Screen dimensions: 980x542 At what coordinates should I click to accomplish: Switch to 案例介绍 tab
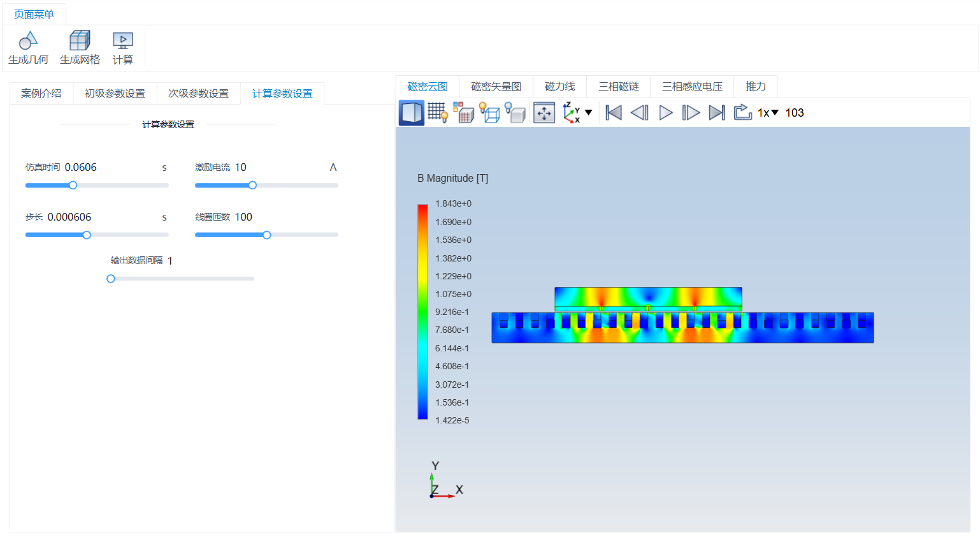[41, 93]
